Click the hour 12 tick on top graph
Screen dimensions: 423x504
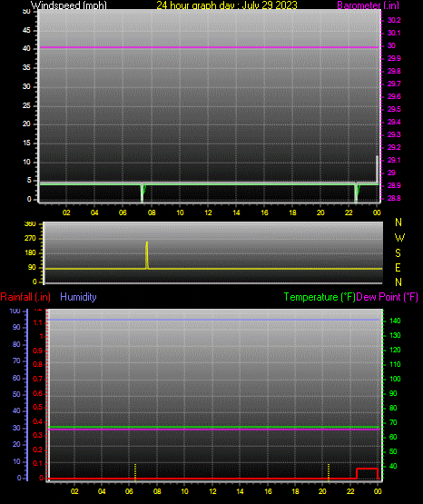(x=208, y=212)
